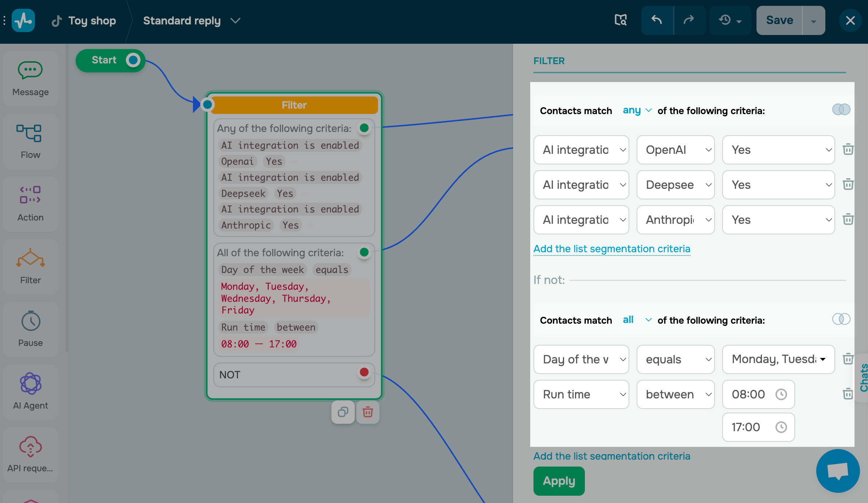Open the Chats side tab
Viewport: 868px width, 503px height.
(863, 378)
